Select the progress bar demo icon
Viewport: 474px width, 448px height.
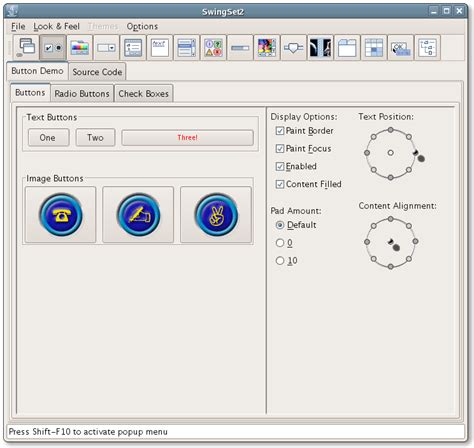pyautogui.click(x=240, y=47)
